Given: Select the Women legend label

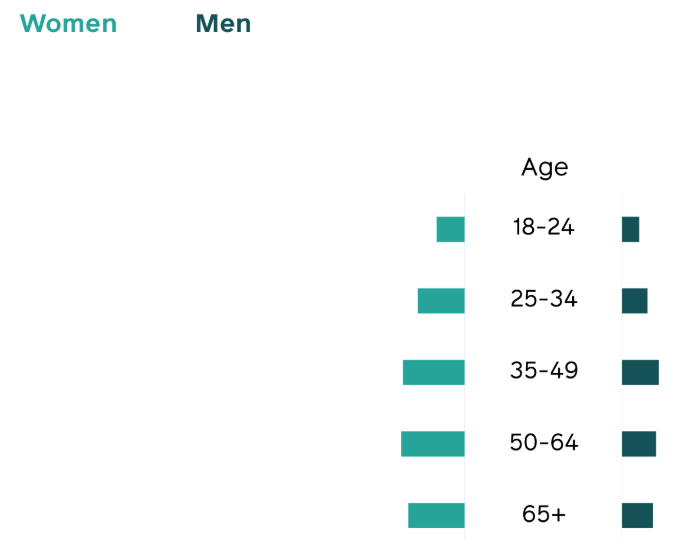Looking at the screenshot, I should [69, 24].
